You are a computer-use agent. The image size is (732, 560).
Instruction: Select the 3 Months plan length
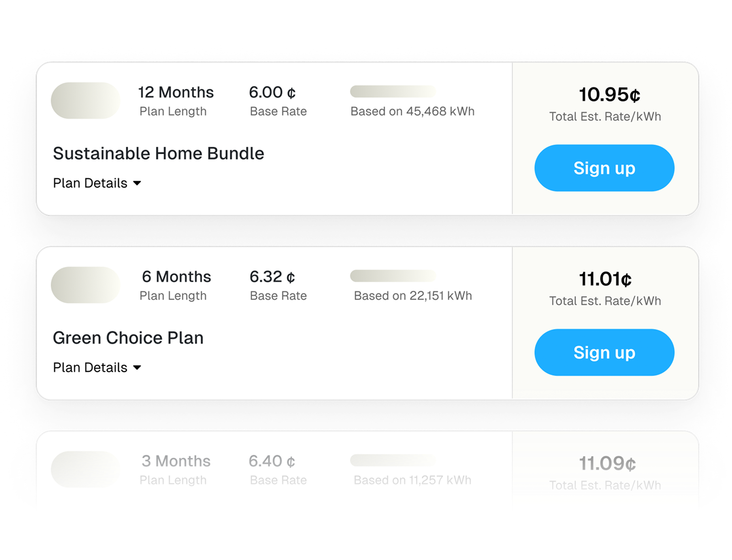176,461
